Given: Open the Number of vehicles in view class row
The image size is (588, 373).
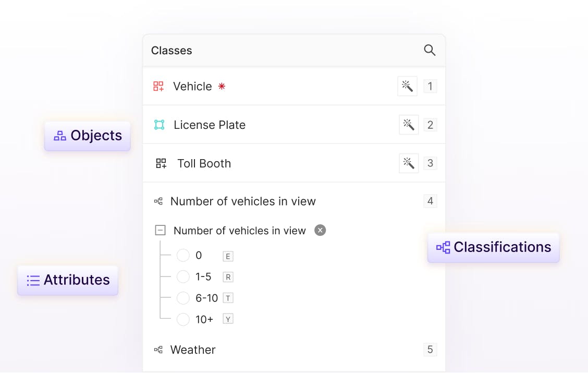Looking at the screenshot, I should click(243, 201).
